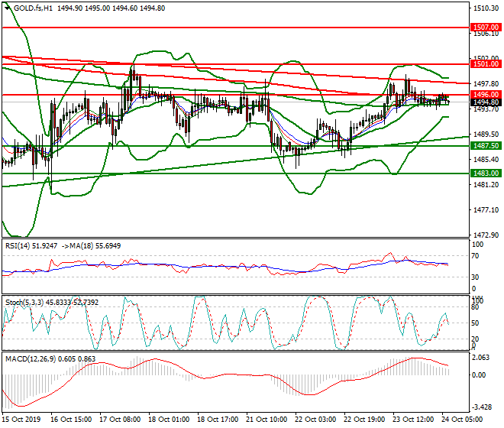Click the MACD scale value 2.063
The height and width of the screenshot is (428, 504).
(481, 358)
